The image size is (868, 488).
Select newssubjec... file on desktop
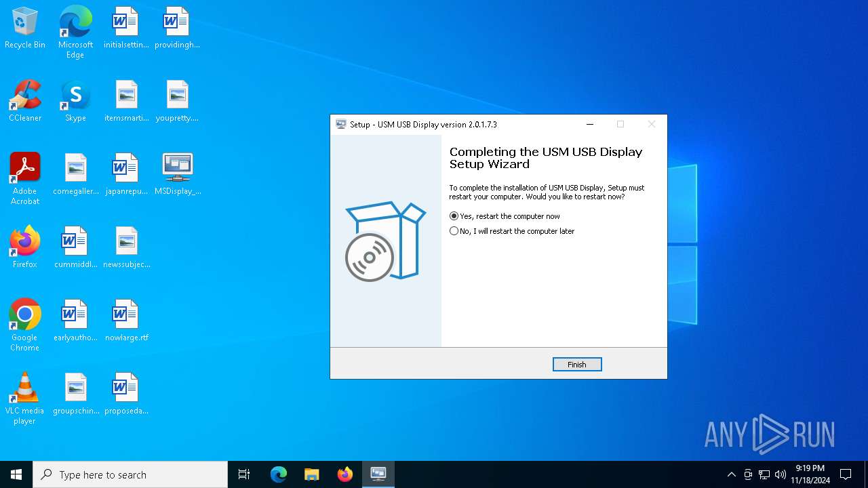(126, 248)
